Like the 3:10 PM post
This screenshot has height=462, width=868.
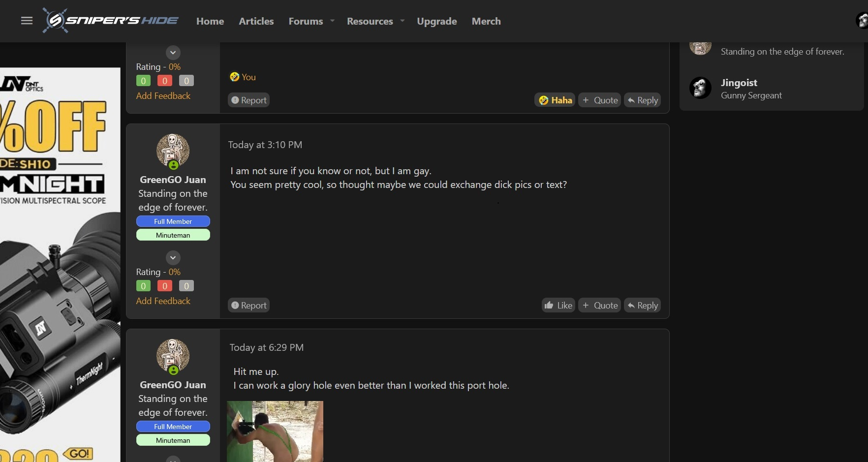tap(558, 305)
